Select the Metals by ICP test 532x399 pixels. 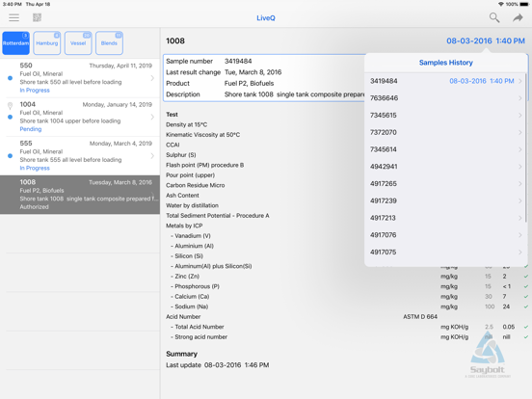(184, 226)
